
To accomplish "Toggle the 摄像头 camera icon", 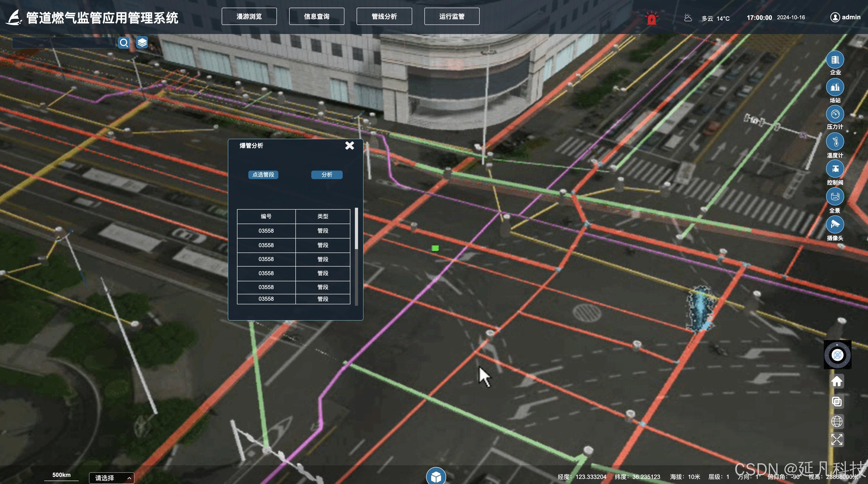I will (835, 224).
